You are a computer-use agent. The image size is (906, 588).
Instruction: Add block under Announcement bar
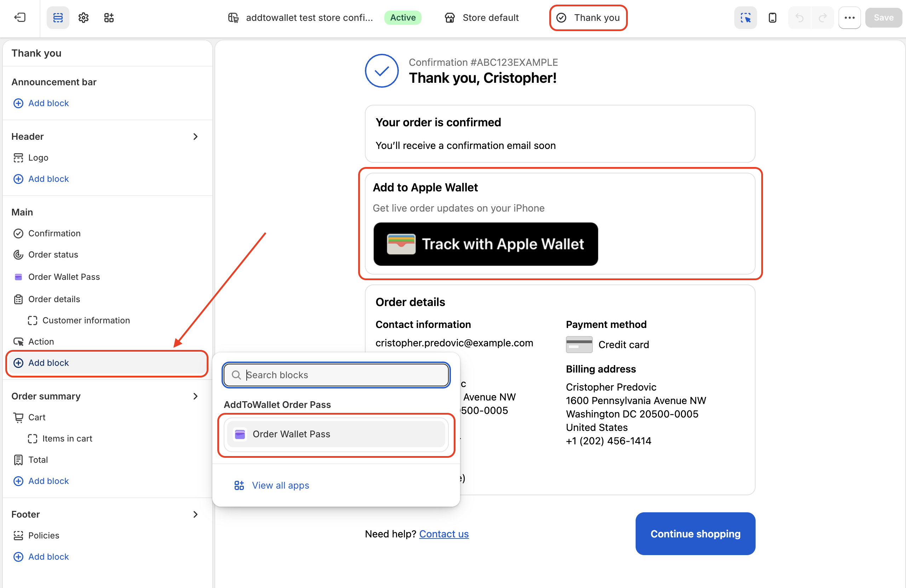click(41, 103)
